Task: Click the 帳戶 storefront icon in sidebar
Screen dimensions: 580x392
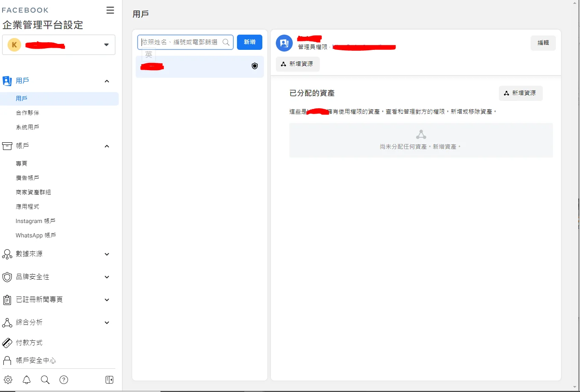Action: [7, 146]
